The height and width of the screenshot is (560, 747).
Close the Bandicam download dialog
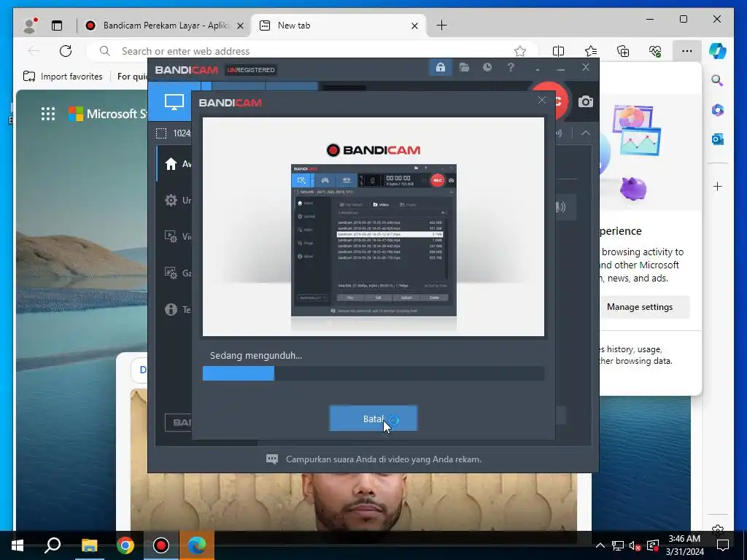pyautogui.click(x=542, y=100)
